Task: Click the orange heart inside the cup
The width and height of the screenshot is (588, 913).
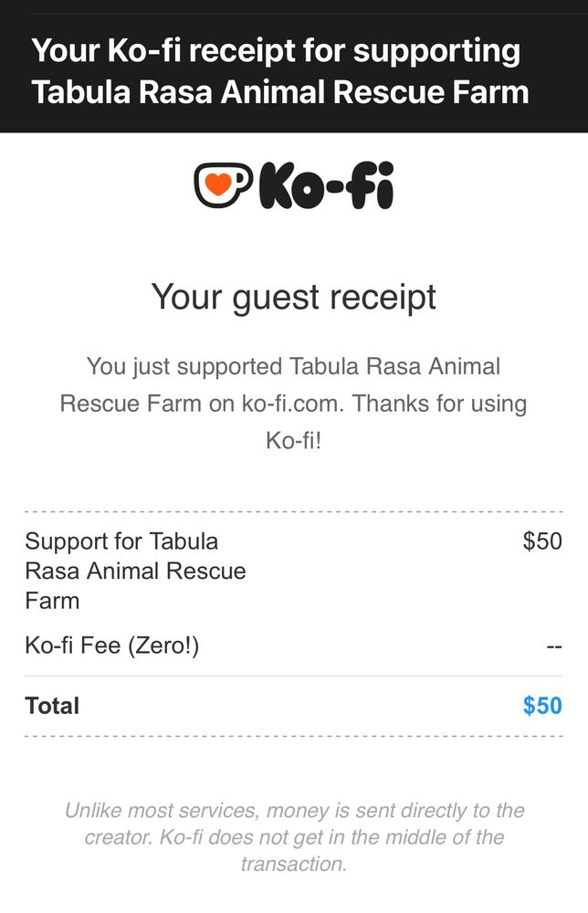Action: [218, 184]
